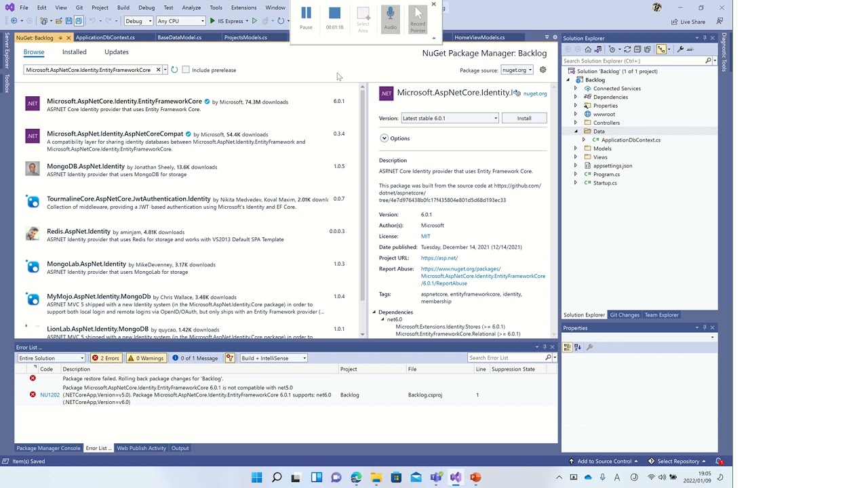Click Alphabetical sort icon in Properties panel

[578, 347]
